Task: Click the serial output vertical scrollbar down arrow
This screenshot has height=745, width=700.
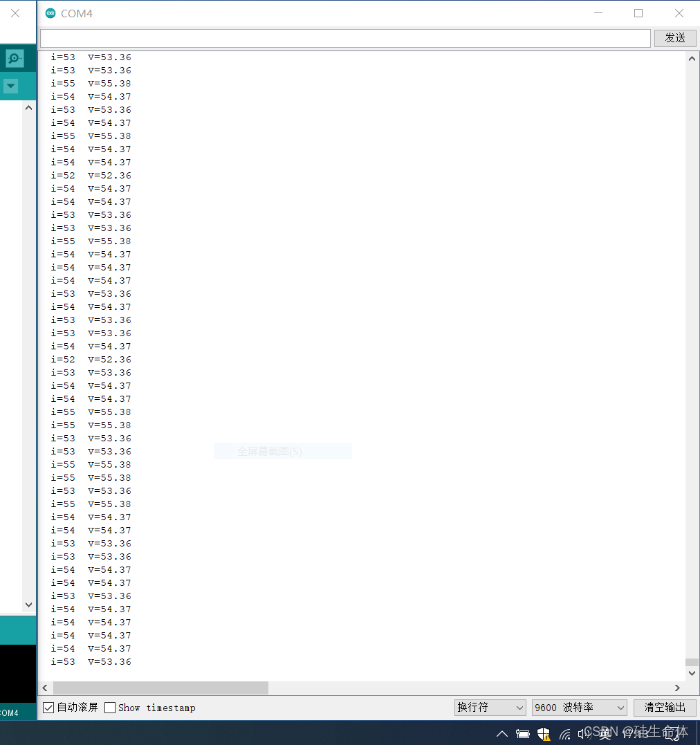Action: (x=692, y=673)
